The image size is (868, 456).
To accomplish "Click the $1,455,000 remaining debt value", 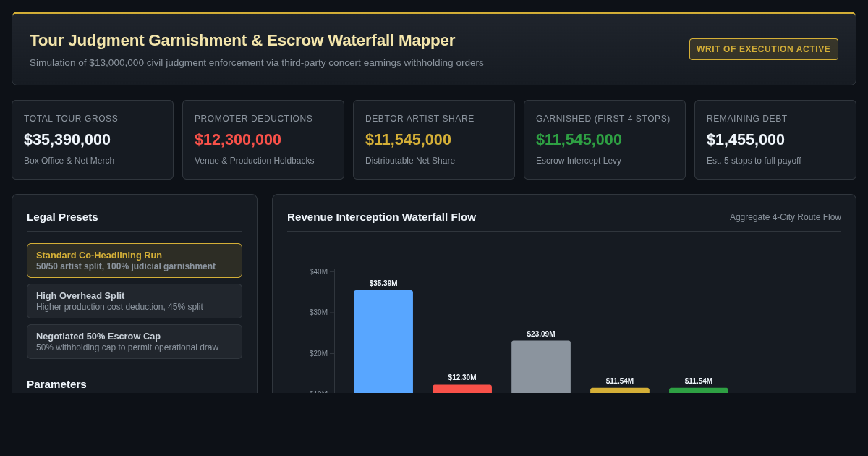I will tap(746, 140).
